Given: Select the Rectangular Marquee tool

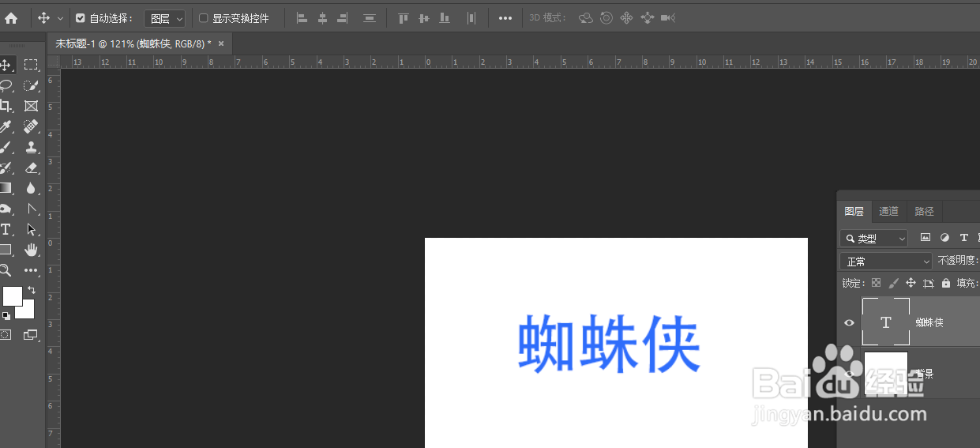Looking at the screenshot, I should pyautogui.click(x=31, y=65).
